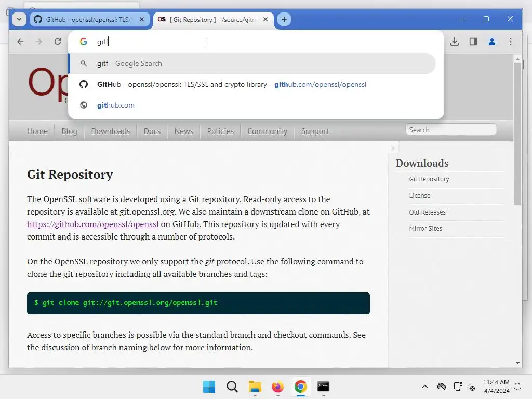
Task: Click the browser back arrow
Action: coord(20,42)
